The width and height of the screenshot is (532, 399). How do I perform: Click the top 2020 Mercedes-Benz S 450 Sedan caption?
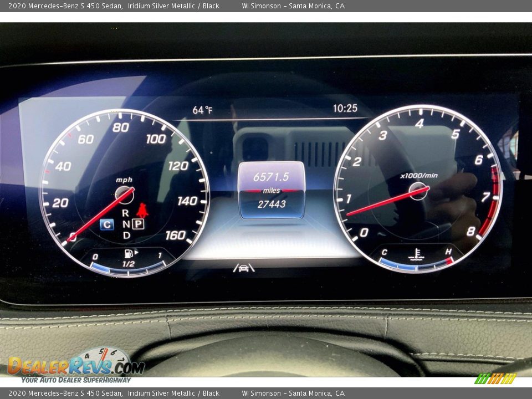(x=65, y=6)
